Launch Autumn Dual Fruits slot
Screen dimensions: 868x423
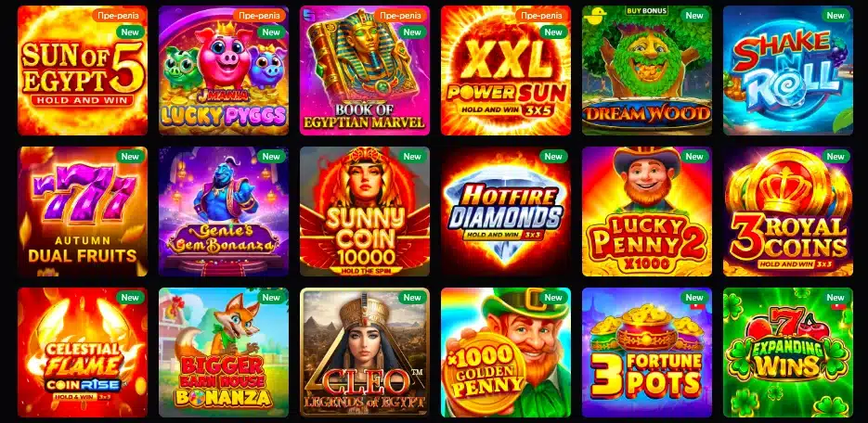83,211
